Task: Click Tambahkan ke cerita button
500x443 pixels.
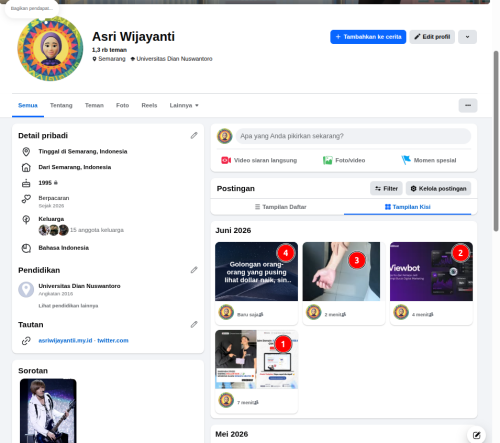Action: pos(368,37)
